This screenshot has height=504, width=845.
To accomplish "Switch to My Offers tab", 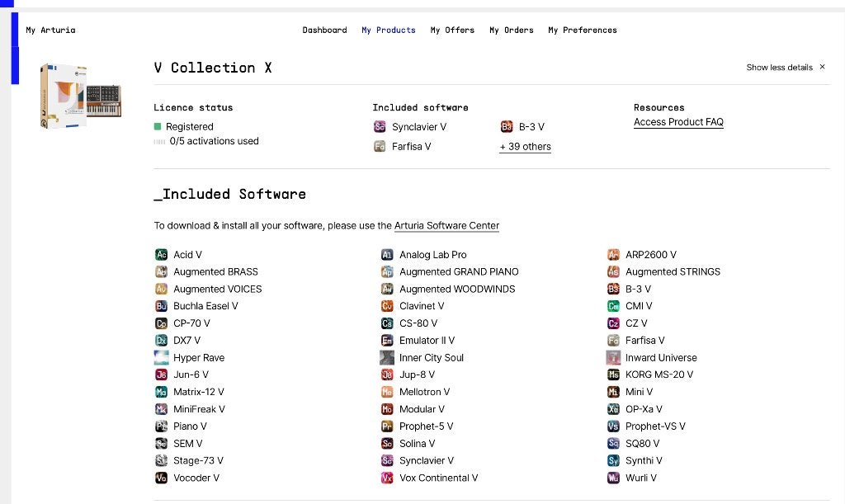I will (452, 31).
